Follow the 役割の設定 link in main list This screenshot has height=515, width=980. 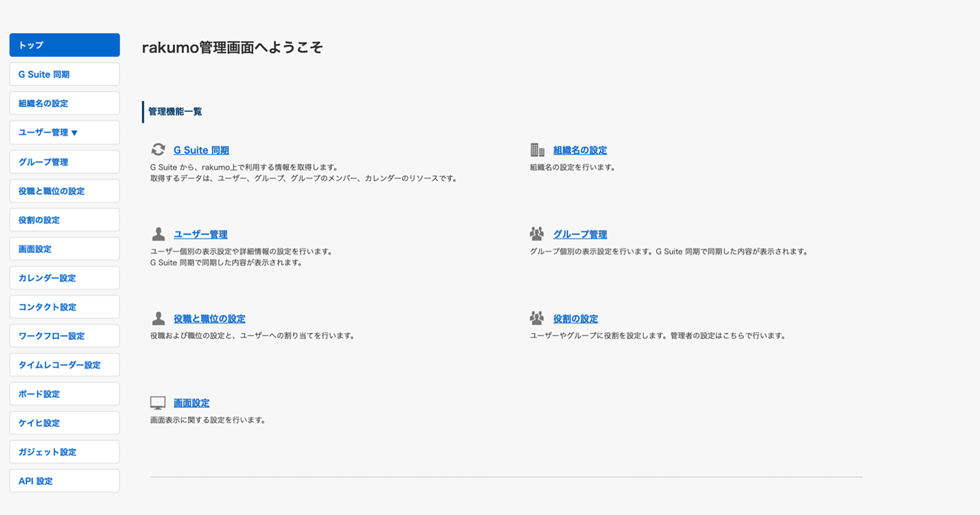[x=575, y=319]
